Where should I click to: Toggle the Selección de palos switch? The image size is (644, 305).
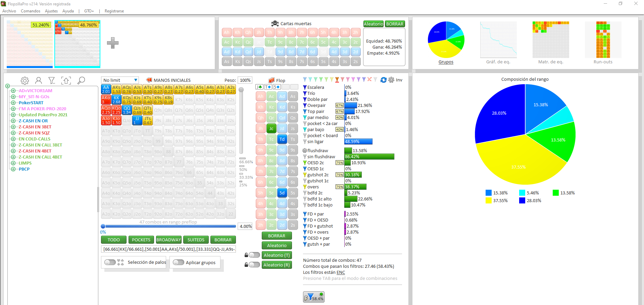pyautogui.click(x=110, y=262)
